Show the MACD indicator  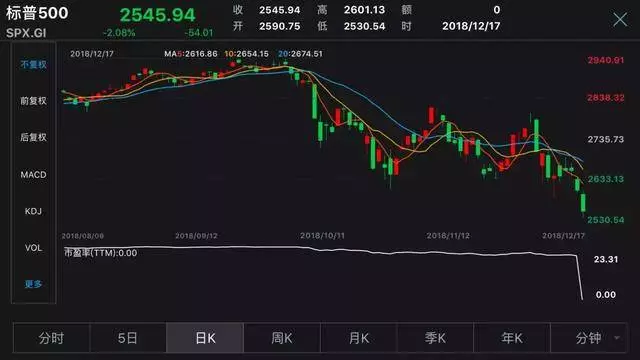(x=33, y=175)
